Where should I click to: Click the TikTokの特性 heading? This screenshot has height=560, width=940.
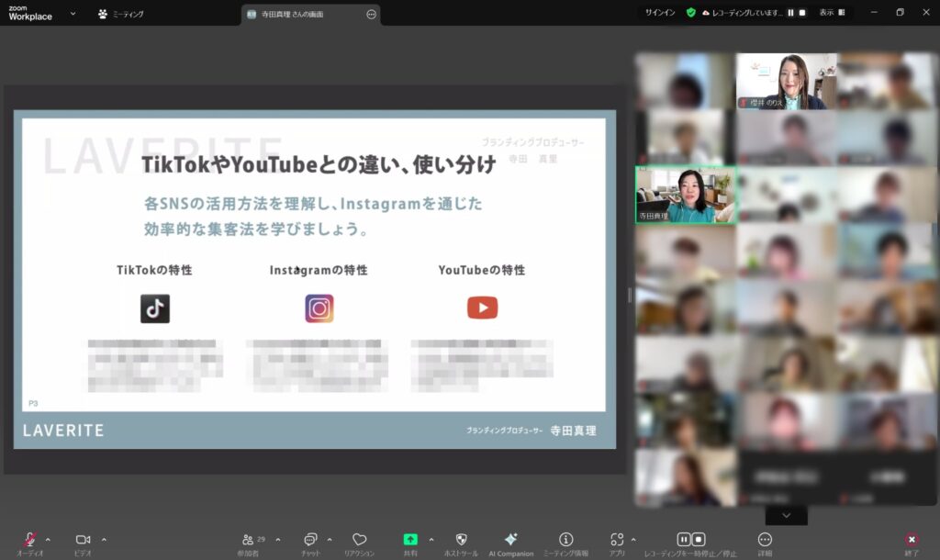(x=154, y=271)
